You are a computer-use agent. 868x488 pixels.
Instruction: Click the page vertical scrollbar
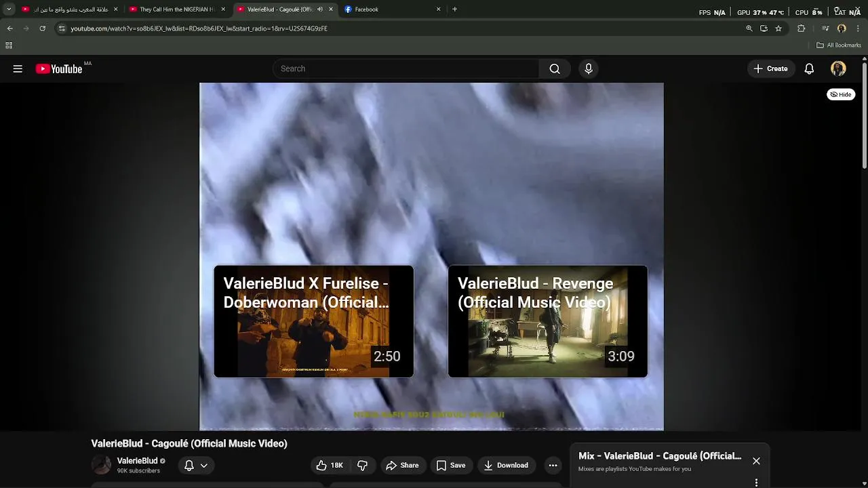coord(865,115)
